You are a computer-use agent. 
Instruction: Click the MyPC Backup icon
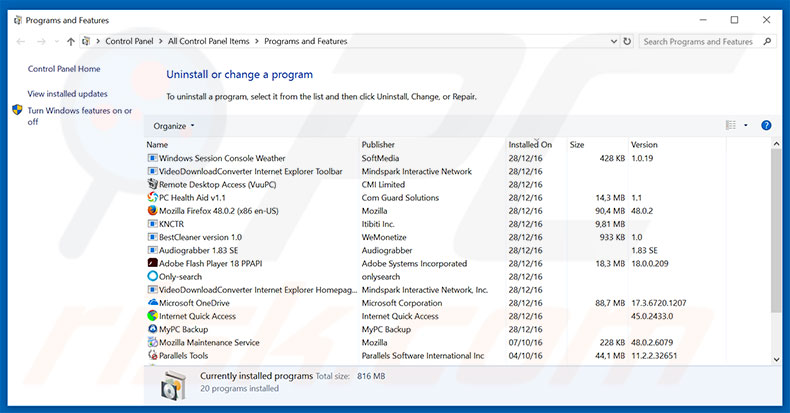pos(152,329)
